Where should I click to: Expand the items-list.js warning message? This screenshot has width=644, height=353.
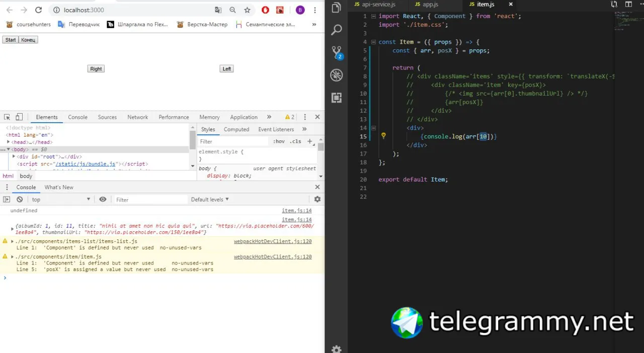click(x=13, y=241)
